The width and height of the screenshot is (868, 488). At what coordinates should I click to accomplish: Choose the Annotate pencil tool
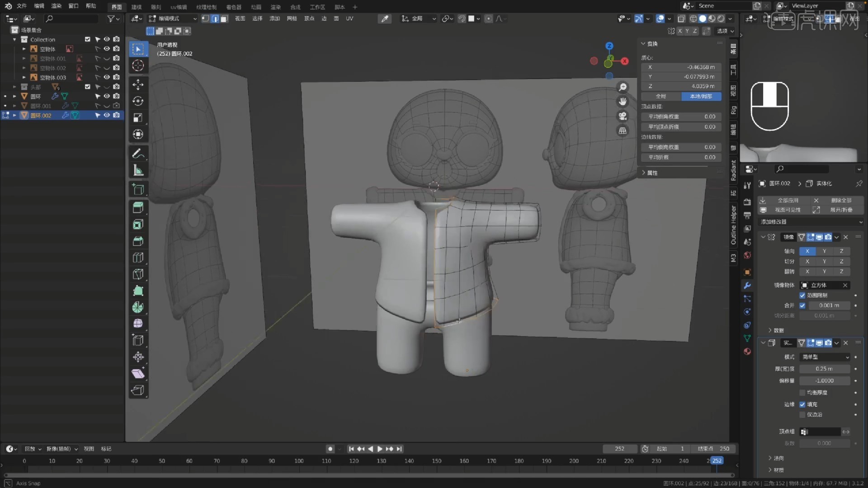138,154
